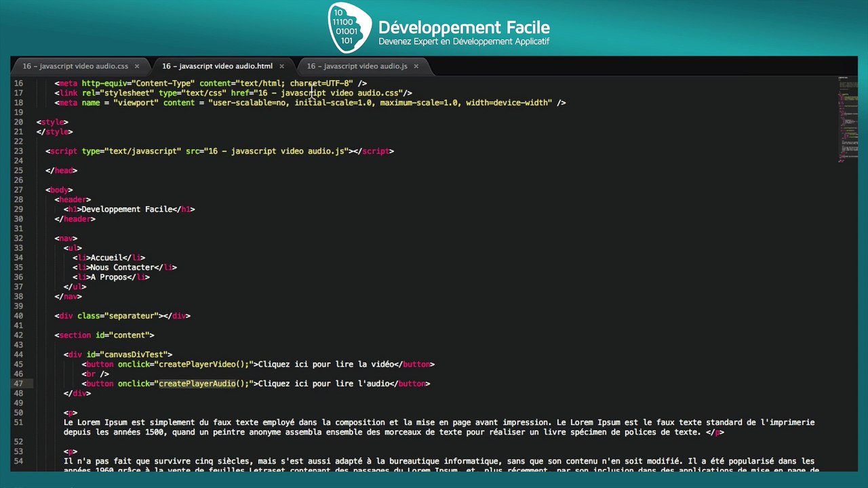Click the 'Nous Contacter' list item text

122,267
